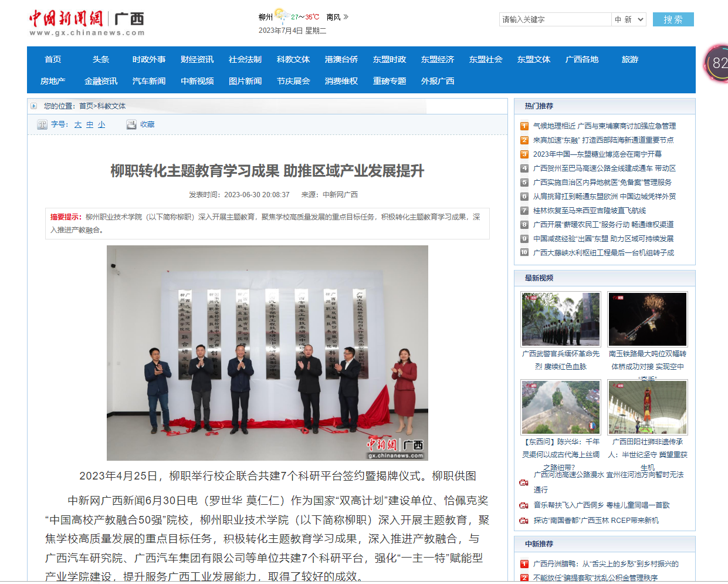
Task: Open article 桂林恢复至马来西亚吉隆坡直飞航线
Action: point(589,211)
